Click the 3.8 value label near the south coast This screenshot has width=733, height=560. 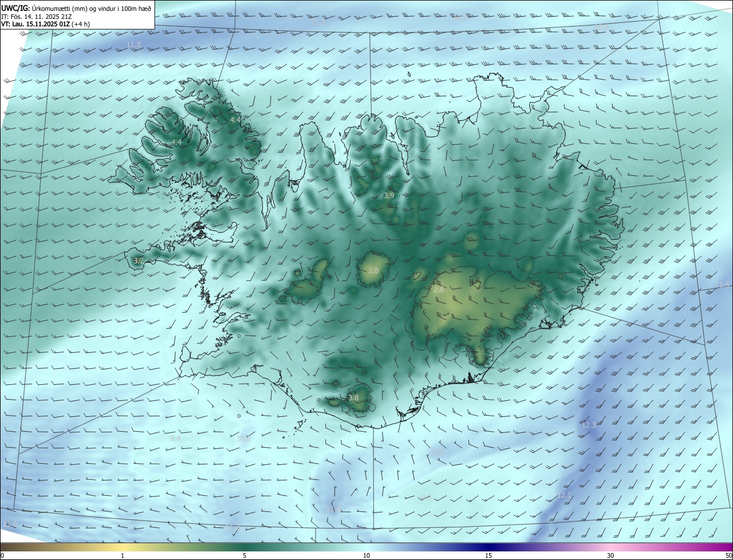(x=353, y=398)
